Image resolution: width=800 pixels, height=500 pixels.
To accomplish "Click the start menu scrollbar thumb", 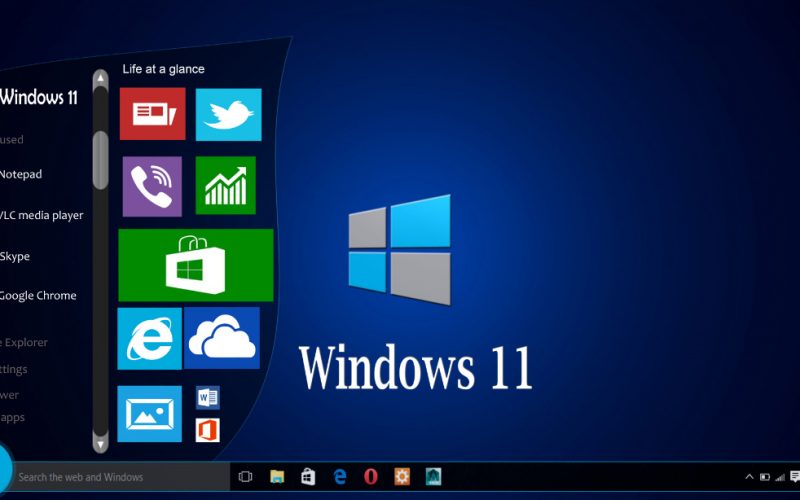I will 101,160.
